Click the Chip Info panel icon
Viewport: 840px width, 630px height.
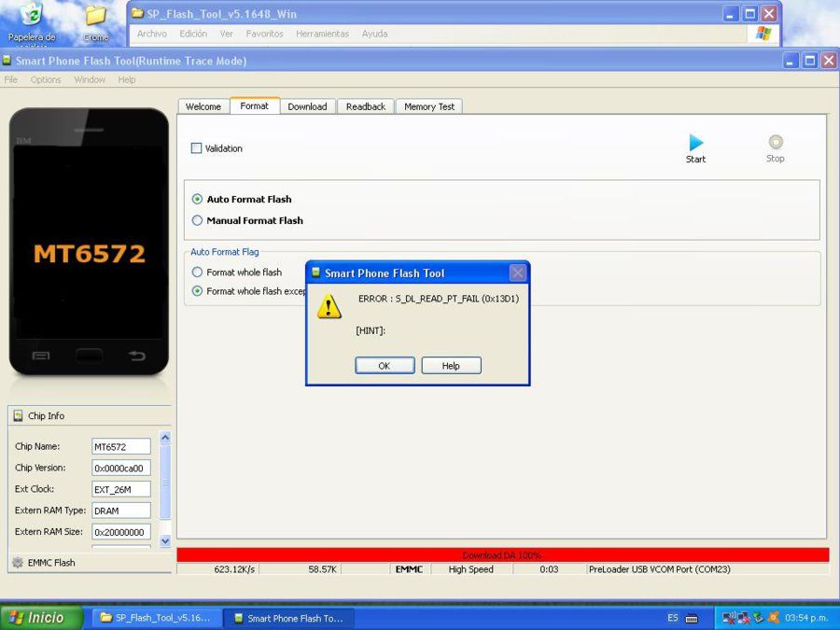tap(19, 415)
